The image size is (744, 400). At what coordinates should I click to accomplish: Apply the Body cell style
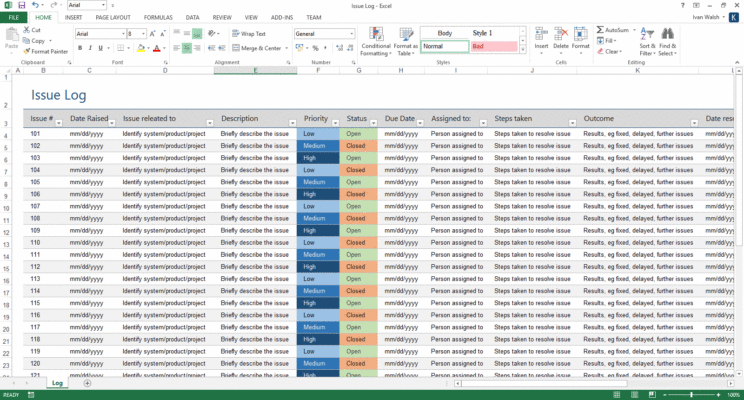tap(445, 33)
